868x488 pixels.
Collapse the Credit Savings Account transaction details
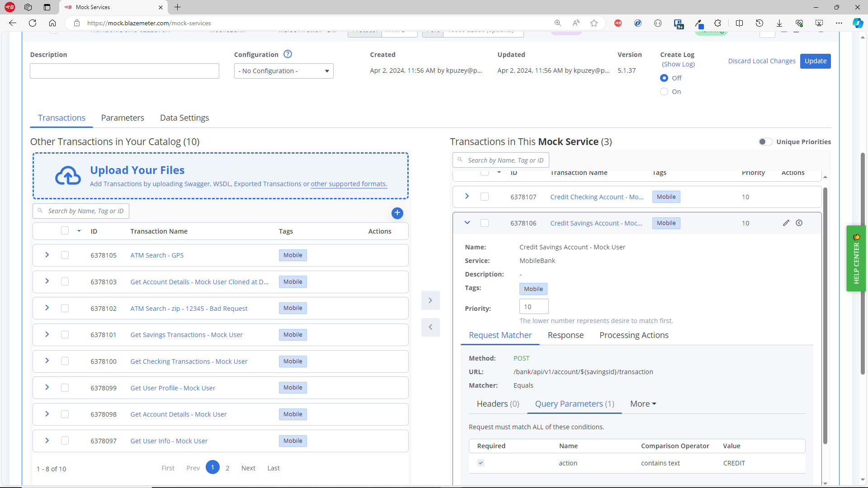point(467,222)
